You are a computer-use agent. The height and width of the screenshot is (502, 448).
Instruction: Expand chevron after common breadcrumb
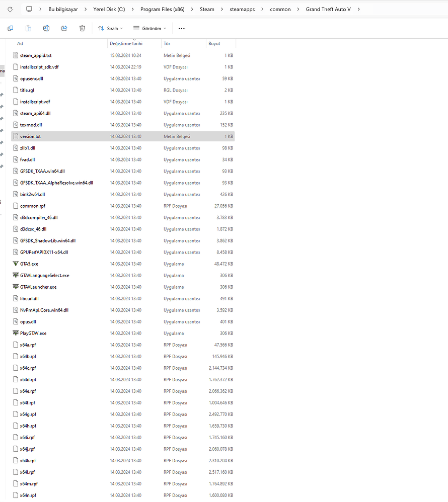click(x=298, y=9)
